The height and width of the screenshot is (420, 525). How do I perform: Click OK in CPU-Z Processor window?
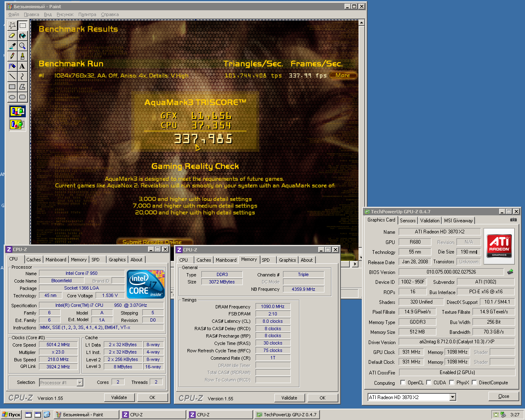click(x=152, y=397)
